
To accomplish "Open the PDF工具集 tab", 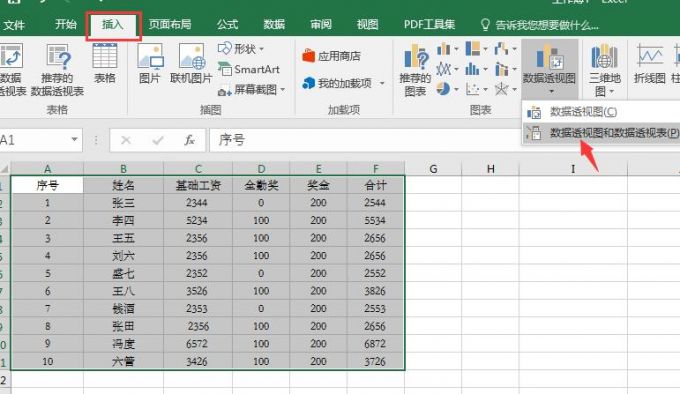I will click(429, 24).
